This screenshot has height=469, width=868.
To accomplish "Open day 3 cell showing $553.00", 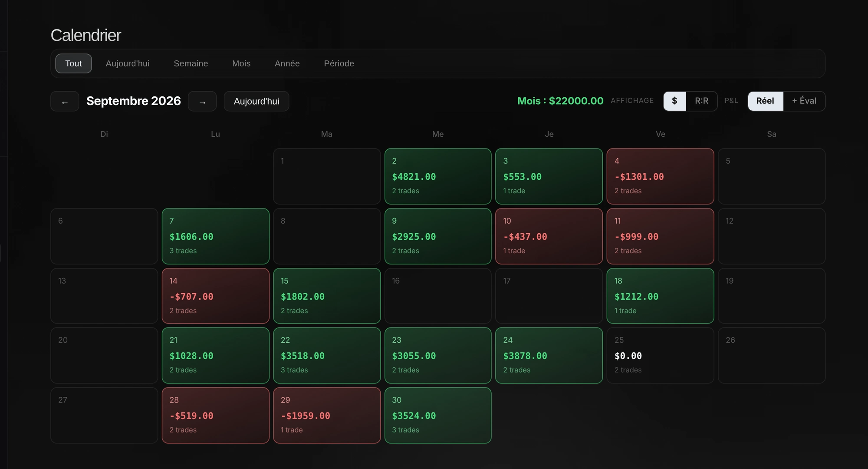I will point(549,176).
